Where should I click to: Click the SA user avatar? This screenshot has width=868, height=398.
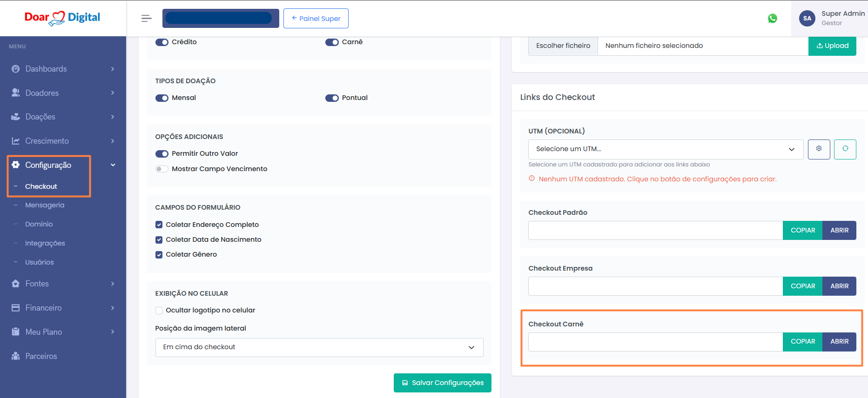(807, 19)
